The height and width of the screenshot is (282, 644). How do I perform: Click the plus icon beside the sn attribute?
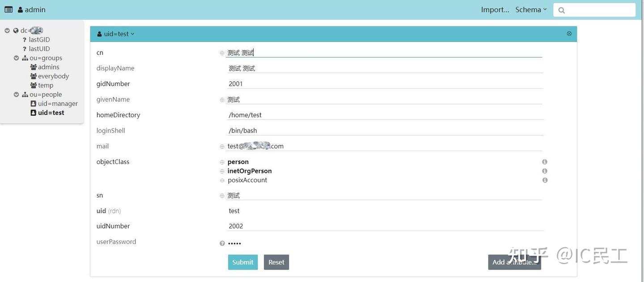coord(221,195)
